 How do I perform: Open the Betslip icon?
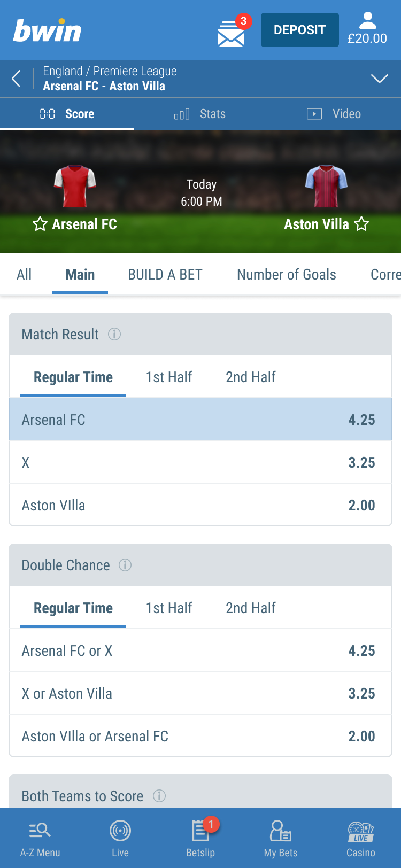(200, 831)
